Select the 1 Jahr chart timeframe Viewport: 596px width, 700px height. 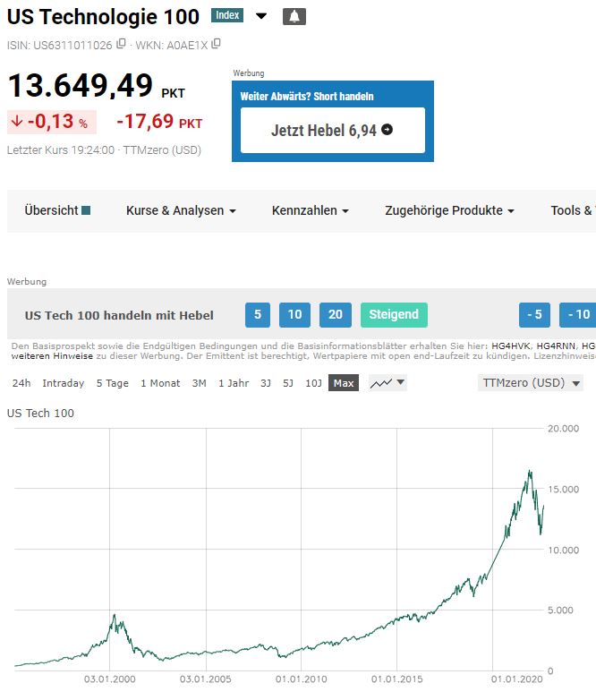234,383
